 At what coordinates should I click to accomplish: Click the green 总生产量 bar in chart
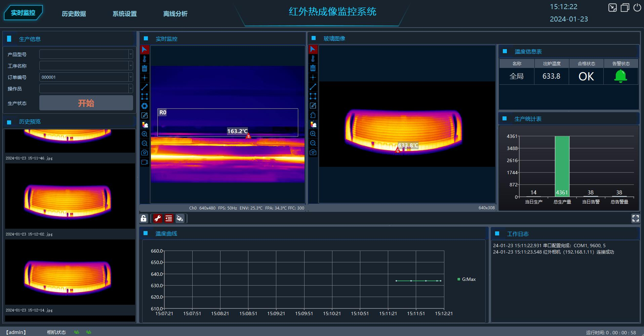tap(562, 166)
